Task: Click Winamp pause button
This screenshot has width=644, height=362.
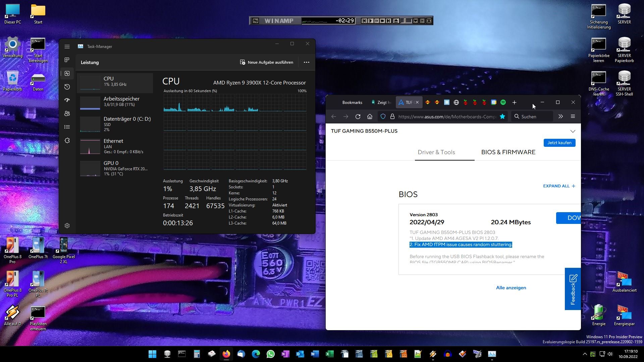Action: click(x=376, y=21)
